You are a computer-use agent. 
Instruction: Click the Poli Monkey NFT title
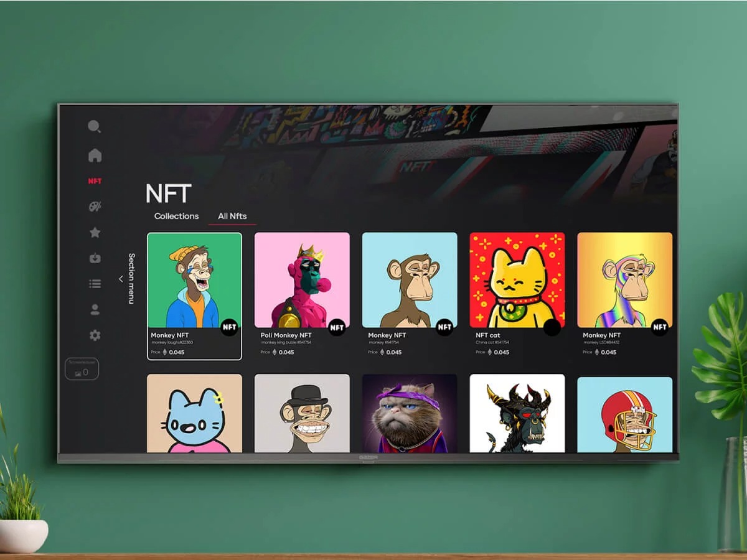(x=286, y=335)
